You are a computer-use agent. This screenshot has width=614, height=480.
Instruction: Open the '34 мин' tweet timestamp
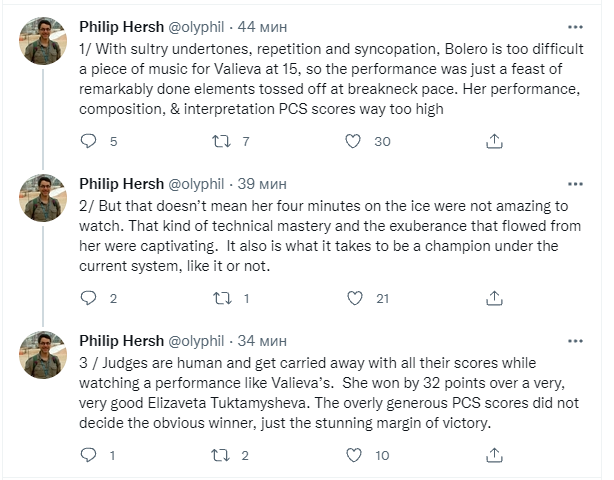click(264, 339)
